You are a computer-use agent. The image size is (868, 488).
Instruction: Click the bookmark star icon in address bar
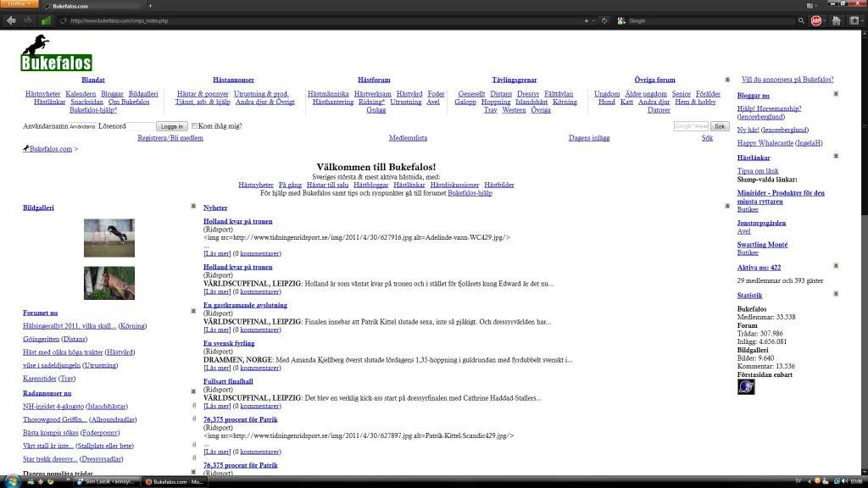coord(587,20)
